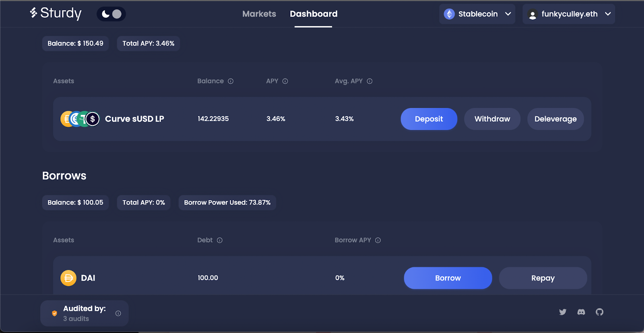Click the 'Total APY: 3.46%' badge
644x333 pixels.
[148, 43]
